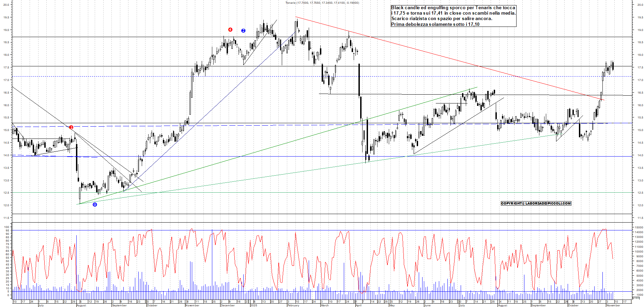The image size is (644, 307).
Task: Click the blue marker "0" at the August low
Action: [94, 205]
